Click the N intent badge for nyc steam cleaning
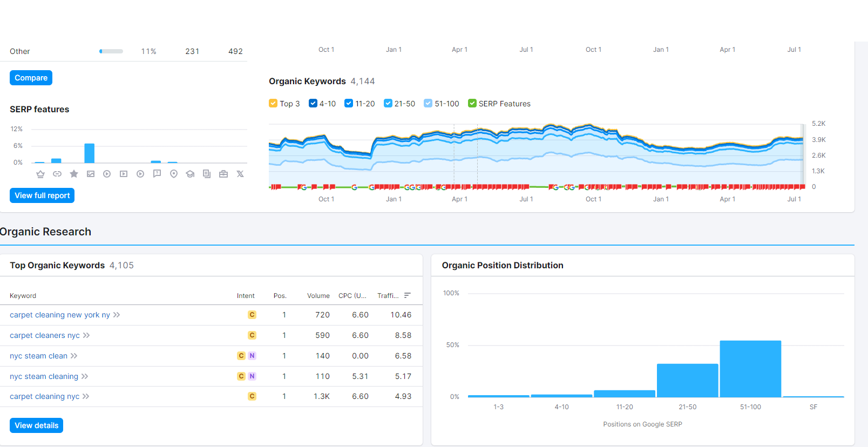 coord(252,376)
